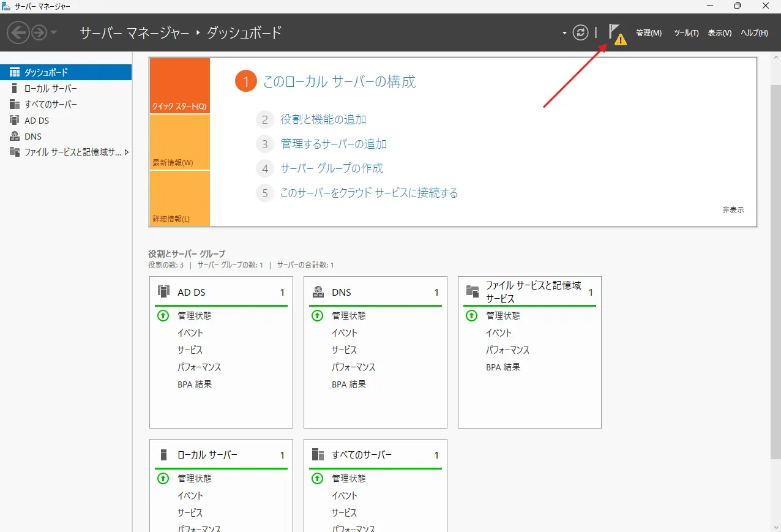Select すべてのサーバー in the sidebar
781x532 pixels.
66,104
